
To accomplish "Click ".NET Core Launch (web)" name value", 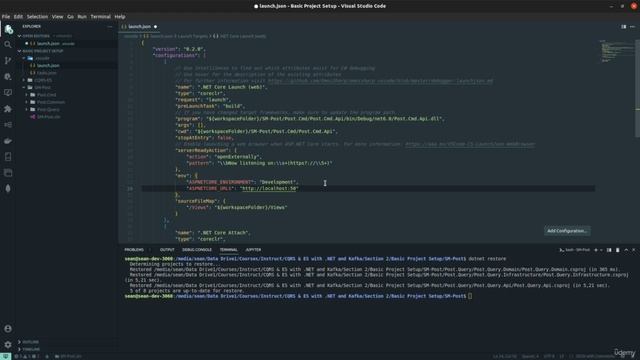I will point(232,87).
